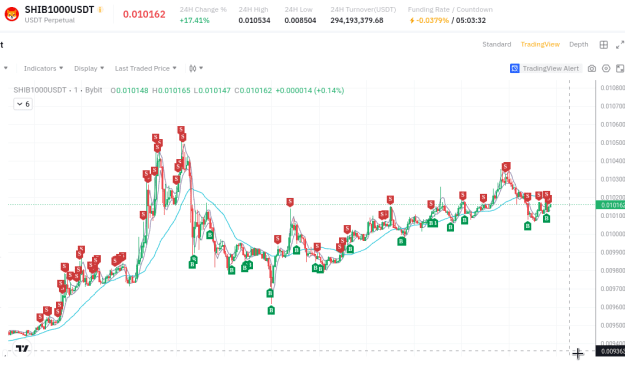625x370 pixels.
Task: Click the USDT Perpetual subtitle
Action: (49, 20)
